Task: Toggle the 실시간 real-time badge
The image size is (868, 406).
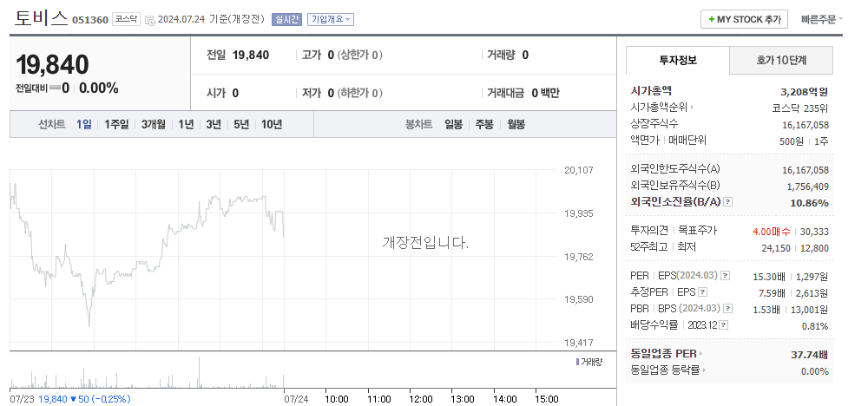Action: tap(286, 19)
